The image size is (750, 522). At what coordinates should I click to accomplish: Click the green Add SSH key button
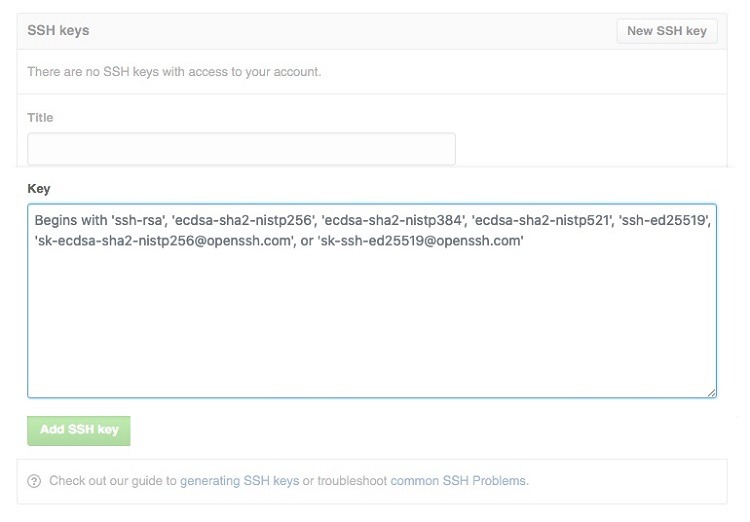[x=79, y=430]
